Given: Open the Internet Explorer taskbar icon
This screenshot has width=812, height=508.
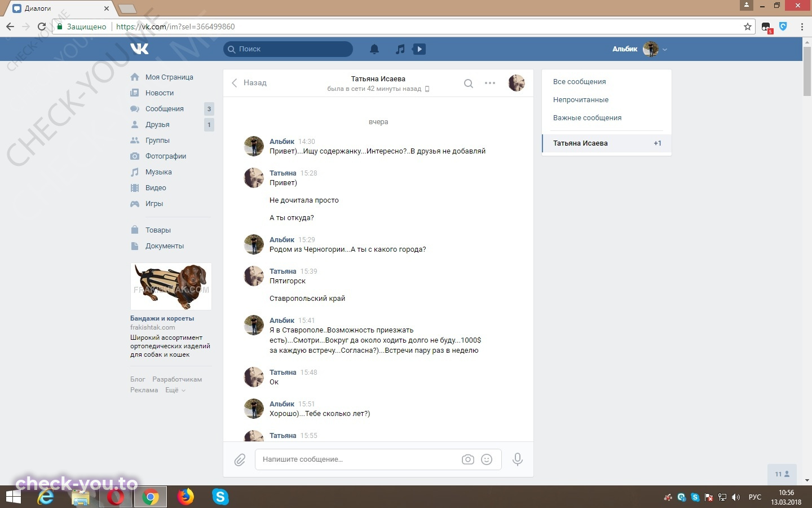Looking at the screenshot, I should (x=46, y=497).
